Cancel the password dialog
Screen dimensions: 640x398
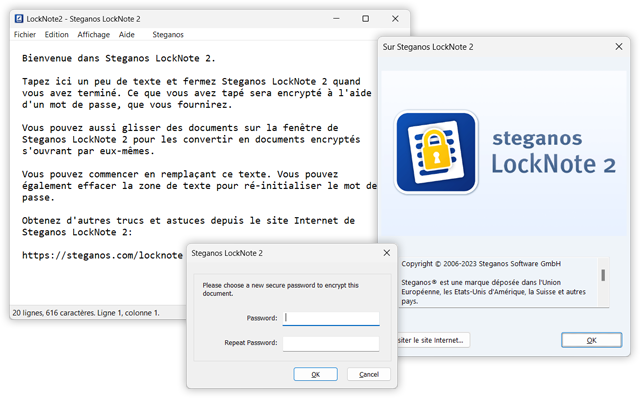369,374
